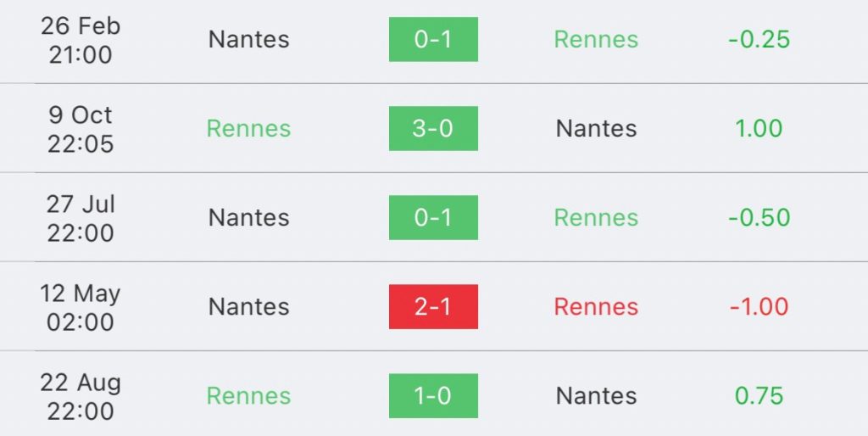Click the -0.25 handicap value
The width and height of the screenshot is (868, 436).
coord(759,40)
